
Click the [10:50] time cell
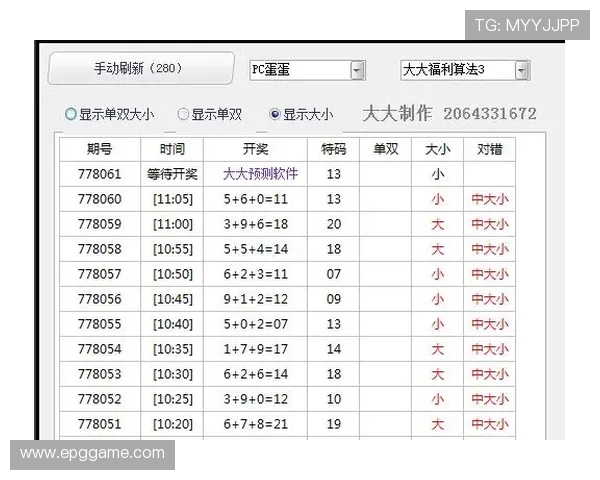[x=172, y=274]
